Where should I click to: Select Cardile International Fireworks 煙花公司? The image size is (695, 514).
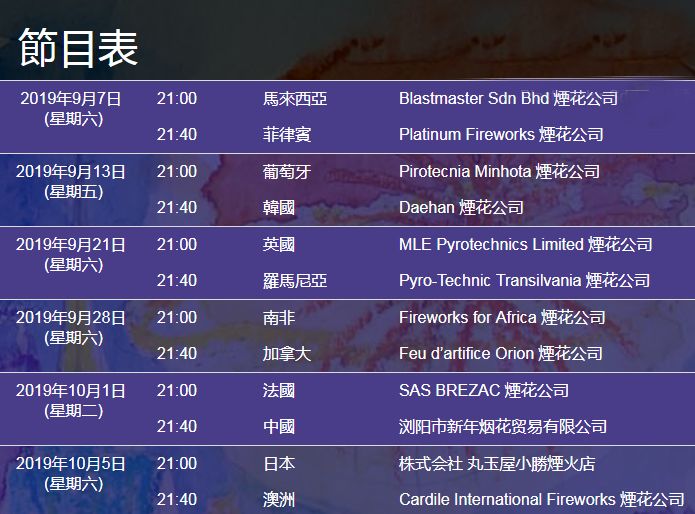541,499
